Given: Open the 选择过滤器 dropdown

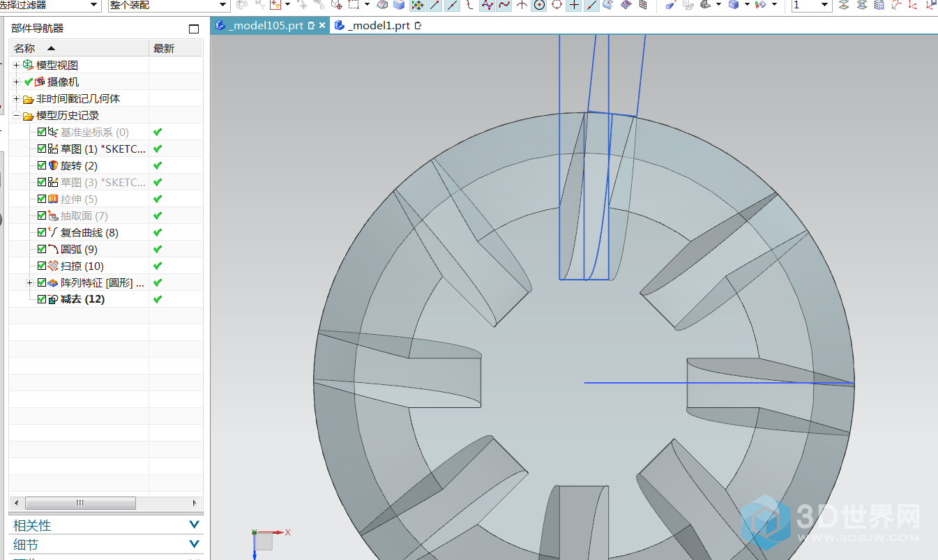Looking at the screenshot, I should 94,6.
